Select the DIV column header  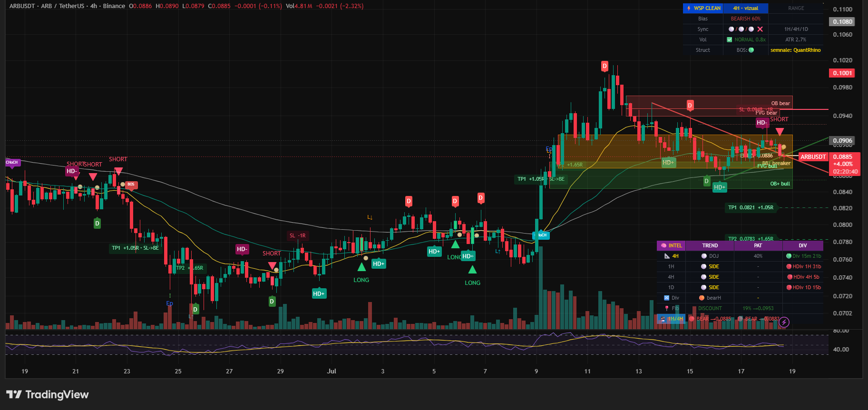[x=803, y=246]
